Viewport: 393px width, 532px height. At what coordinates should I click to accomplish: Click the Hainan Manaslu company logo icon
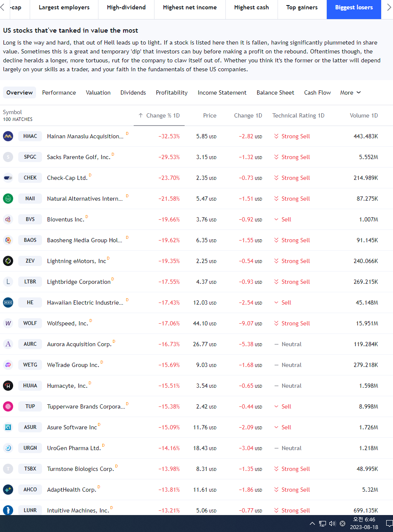(x=8, y=136)
